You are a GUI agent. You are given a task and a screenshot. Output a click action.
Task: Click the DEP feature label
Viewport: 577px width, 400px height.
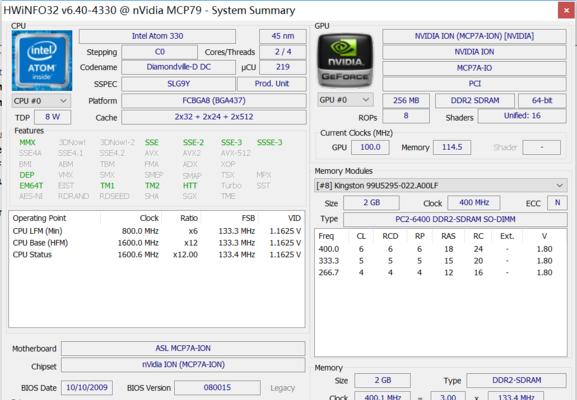click(x=27, y=175)
